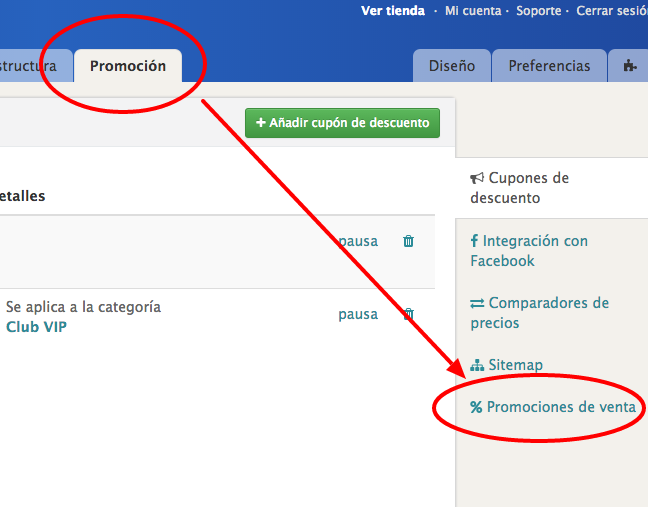Pause the Club VIP category coupon
This screenshot has height=507, width=648.
(x=358, y=314)
